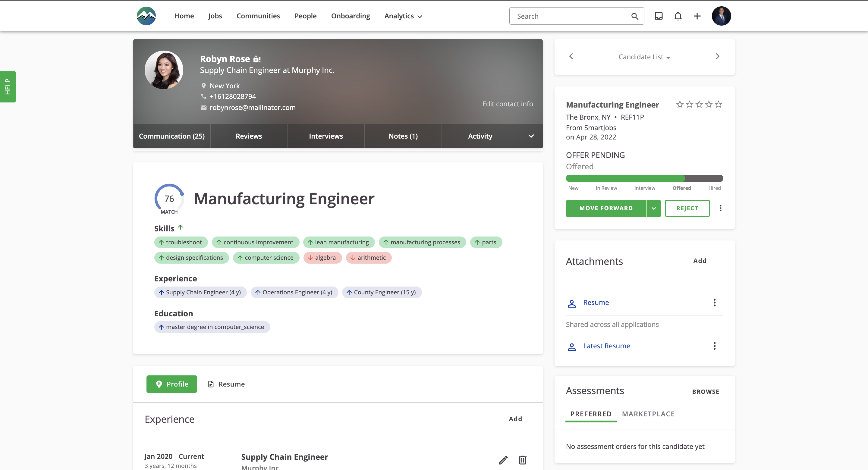Click Robyn Rose's profile photo
The width and height of the screenshot is (868, 470).
pos(164,70)
